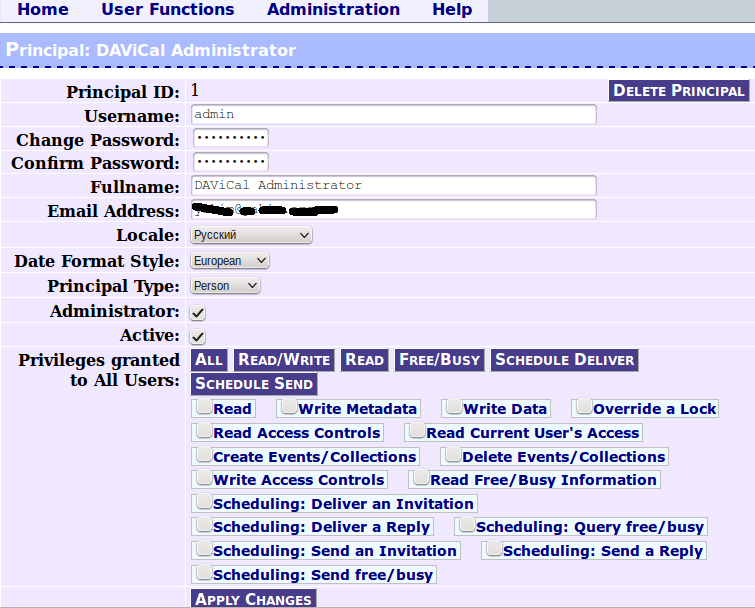
Task: Click the Delete Principal button
Action: click(679, 91)
